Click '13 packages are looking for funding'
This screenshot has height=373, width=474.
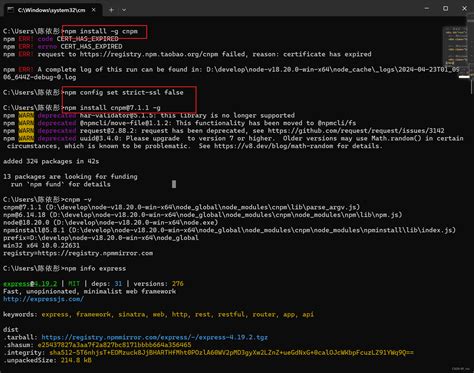click(70, 177)
